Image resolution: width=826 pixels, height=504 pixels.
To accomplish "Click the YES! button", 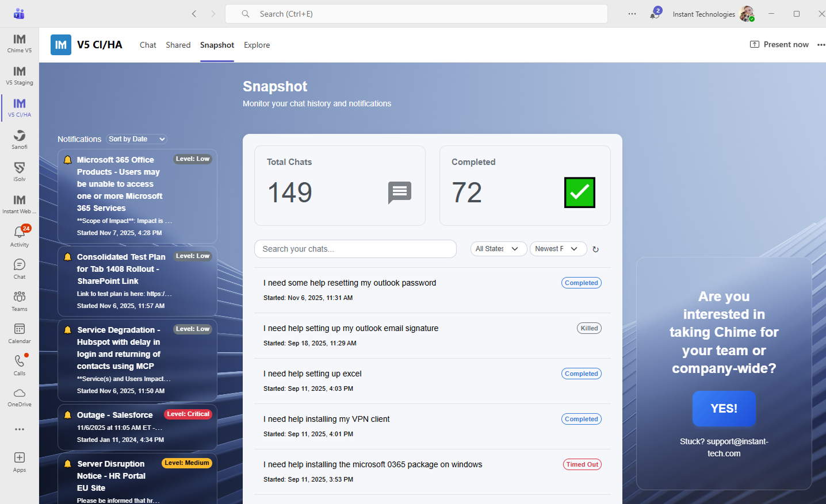I will 724,409.
